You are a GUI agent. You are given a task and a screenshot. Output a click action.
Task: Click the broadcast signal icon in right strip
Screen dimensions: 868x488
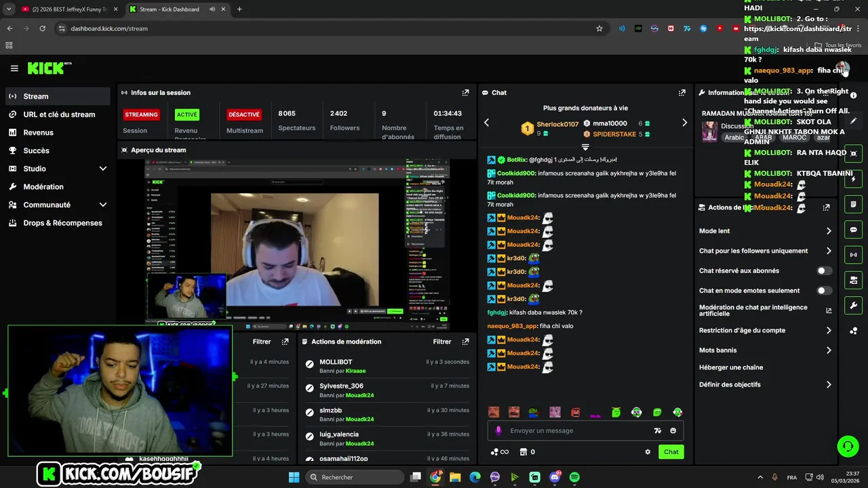pos(853,255)
